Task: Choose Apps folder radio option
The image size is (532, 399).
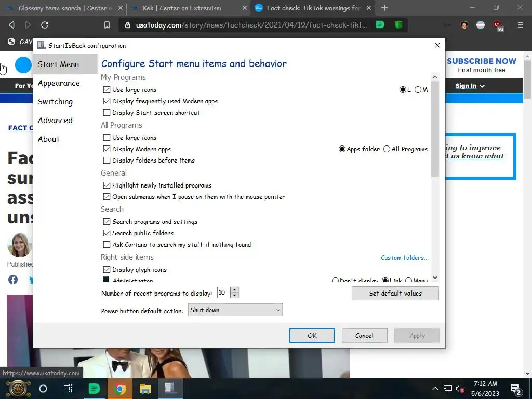Action: (342, 149)
